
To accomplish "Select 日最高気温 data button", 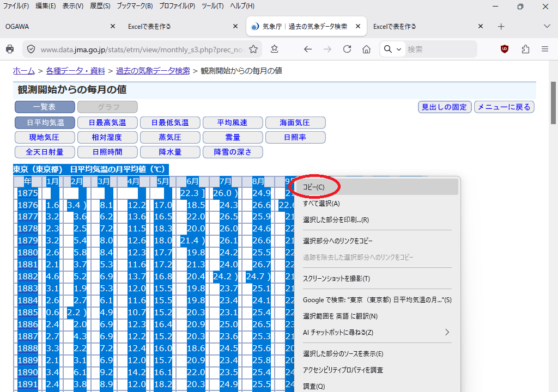I will [x=107, y=122].
